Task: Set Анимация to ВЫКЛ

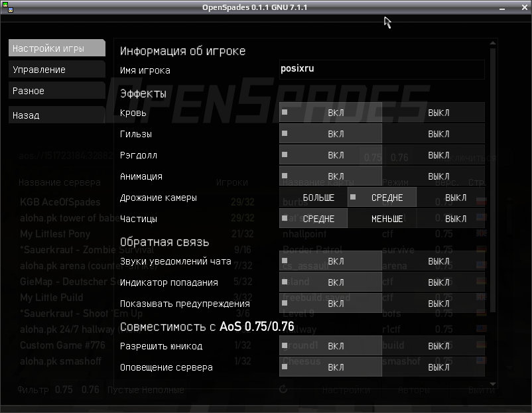Action: (x=433, y=176)
